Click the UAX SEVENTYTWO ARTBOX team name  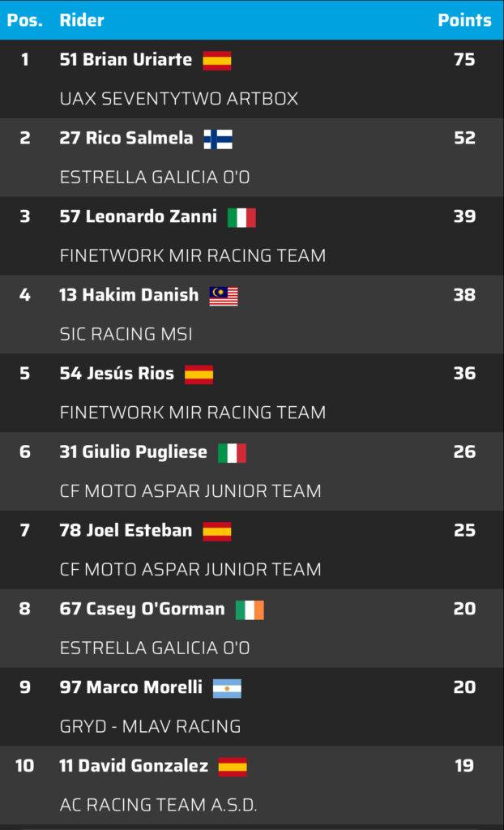pos(179,99)
